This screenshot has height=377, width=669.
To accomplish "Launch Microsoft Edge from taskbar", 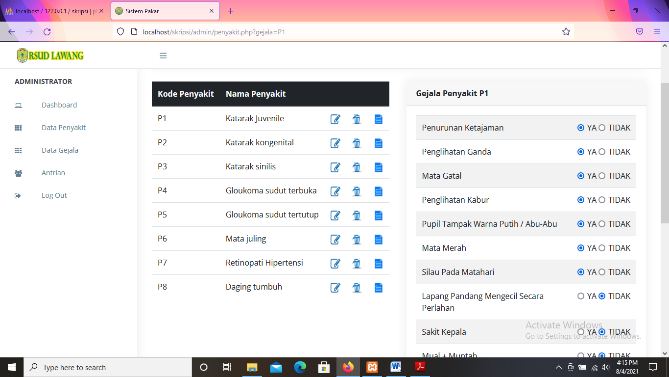I will pos(300,367).
